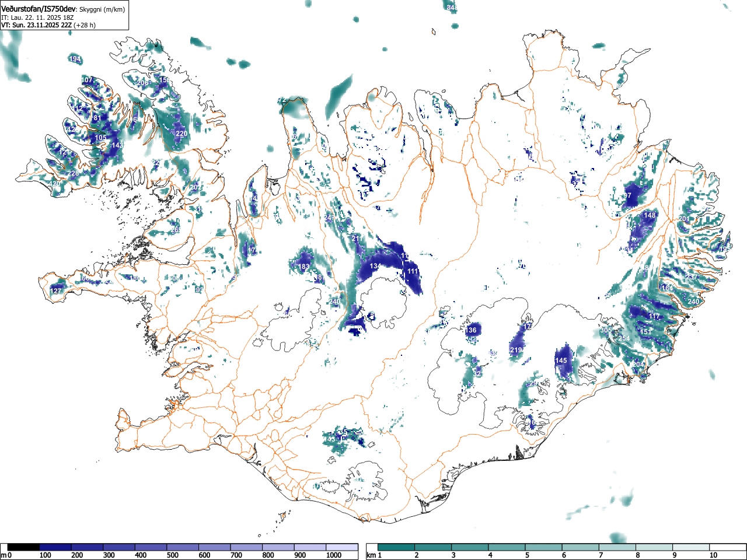Select the "VT: Sun. 23.11.2025 22Z" valid time
The width and height of the screenshot is (747, 560).
click(x=36, y=25)
